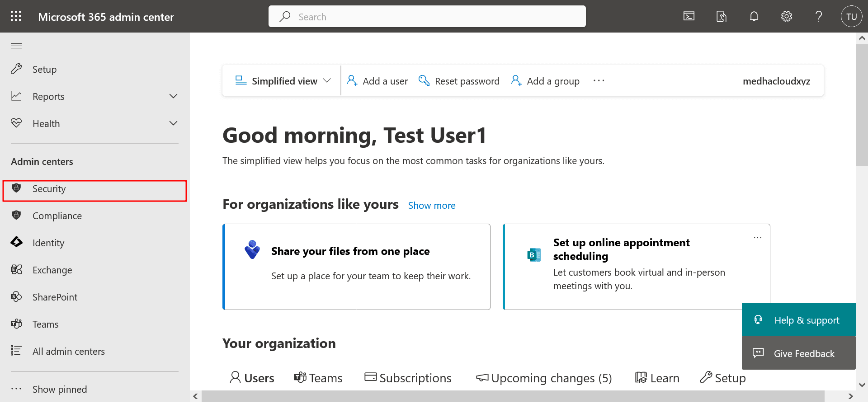Open the settings gear icon
The image size is (868, 404).
[786, 17]
